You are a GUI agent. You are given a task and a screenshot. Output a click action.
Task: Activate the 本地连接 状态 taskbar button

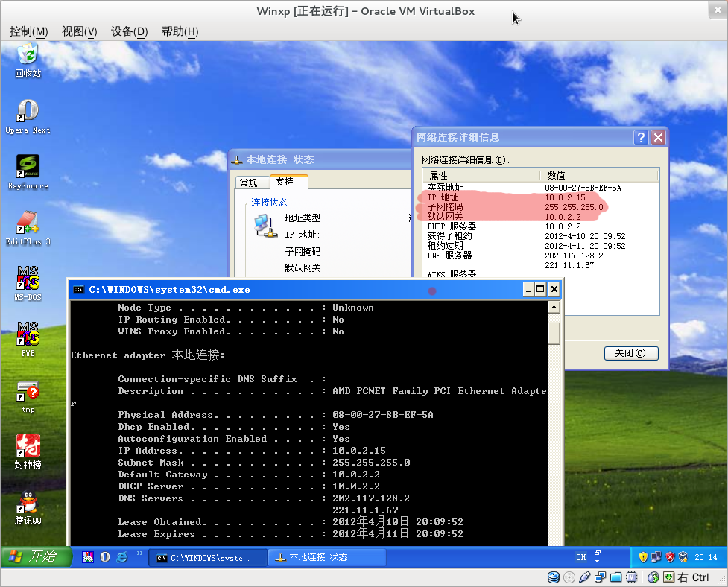click(x=327, y=558)
